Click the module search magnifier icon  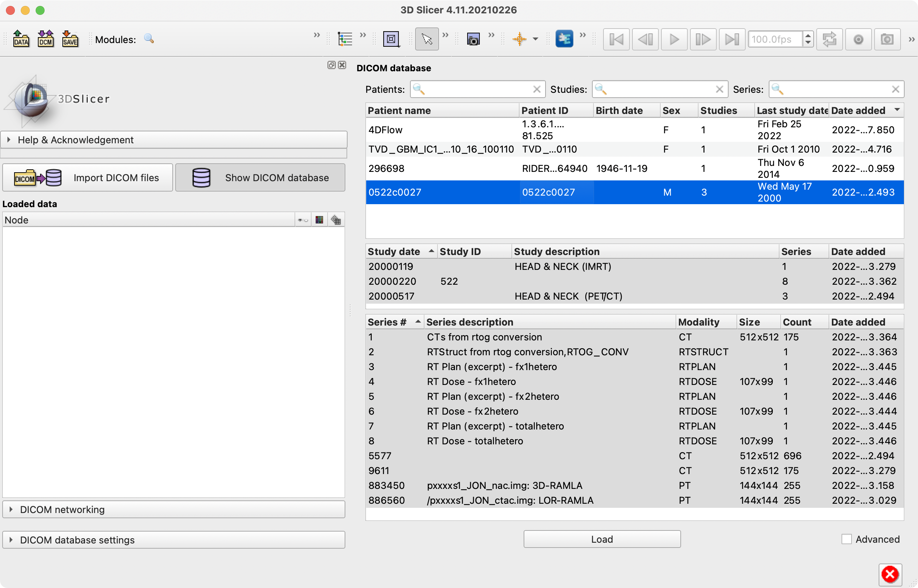tap(149, 39)
